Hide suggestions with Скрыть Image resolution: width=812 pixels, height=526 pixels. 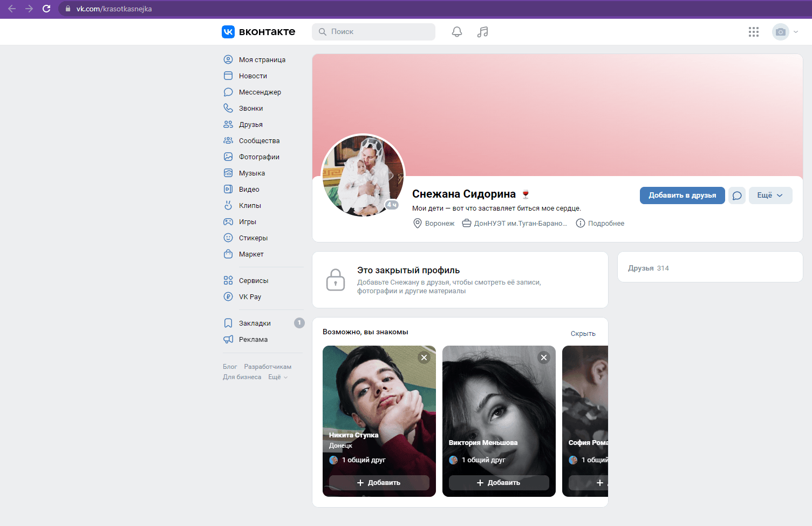coord(583,334)
